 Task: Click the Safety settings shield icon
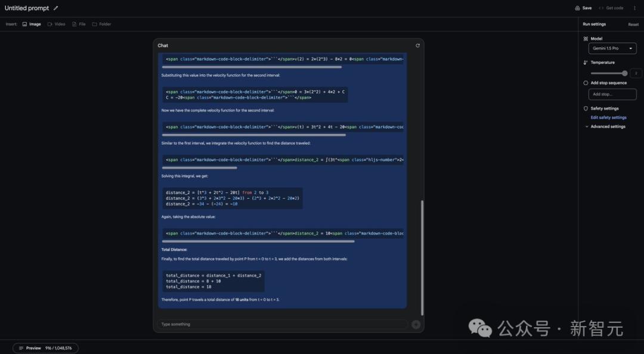pos(586,109)
